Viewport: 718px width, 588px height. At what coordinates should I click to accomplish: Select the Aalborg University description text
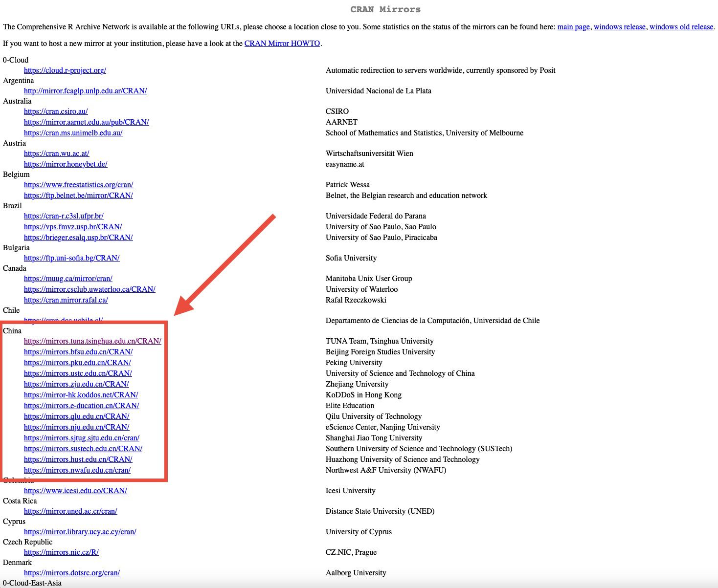[x=356, y=573]
